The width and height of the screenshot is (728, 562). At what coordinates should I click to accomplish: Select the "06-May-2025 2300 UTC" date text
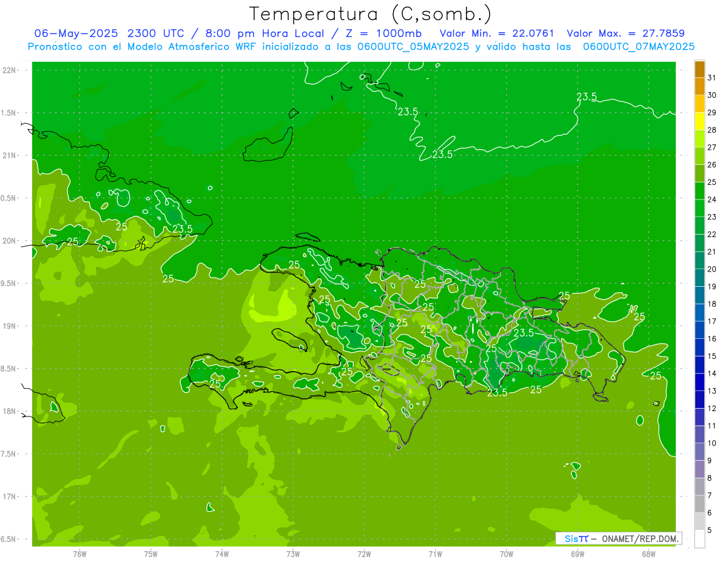(x=108, y=33)
